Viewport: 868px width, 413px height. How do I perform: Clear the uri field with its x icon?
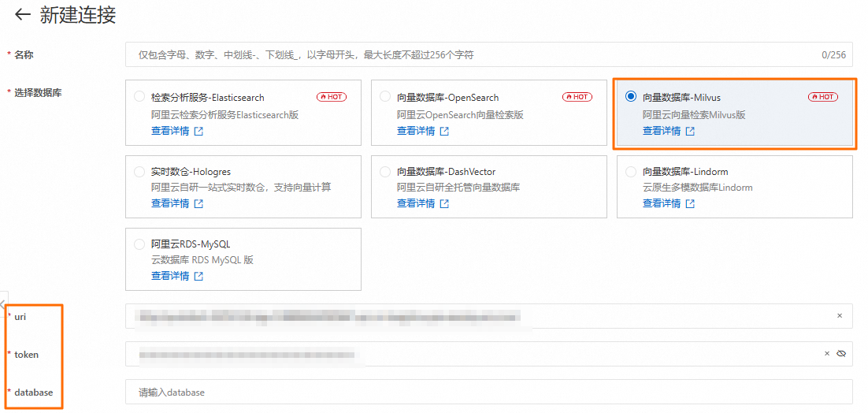pyautogui.click(x=840, y=315)
